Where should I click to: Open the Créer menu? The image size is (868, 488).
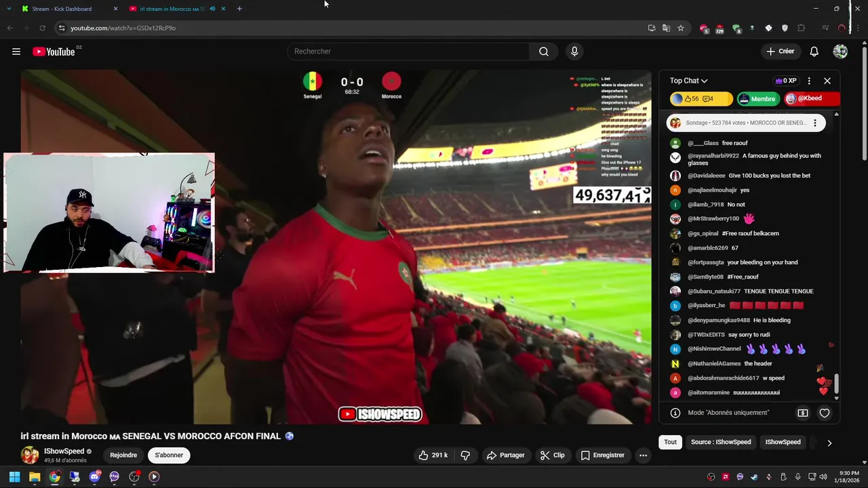click(780, 52)
